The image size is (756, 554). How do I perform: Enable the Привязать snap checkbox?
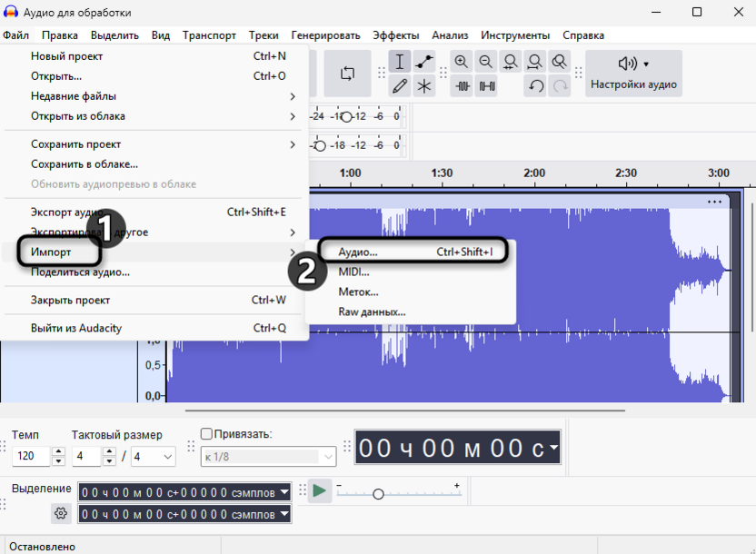pyautogui.click(x=206, y=434)
